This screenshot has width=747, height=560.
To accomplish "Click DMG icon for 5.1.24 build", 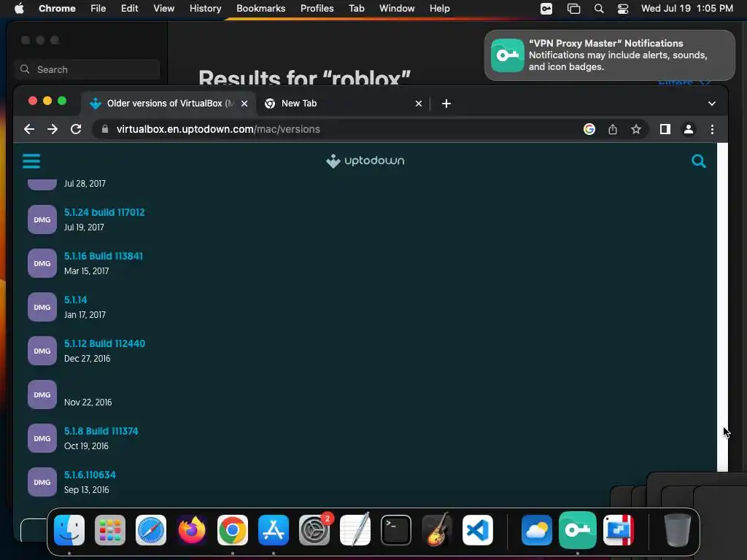I will point(42,219).
